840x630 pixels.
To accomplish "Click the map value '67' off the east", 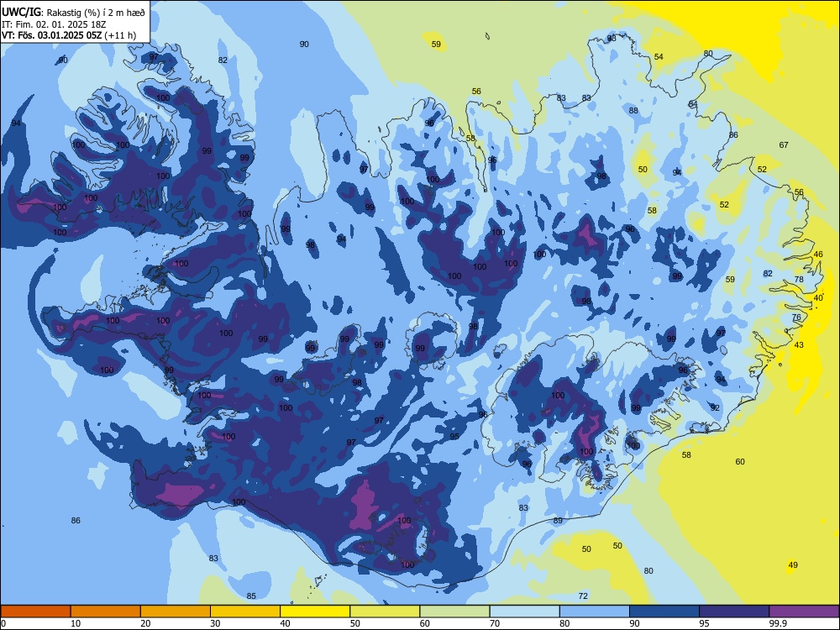I will point(784,144).
